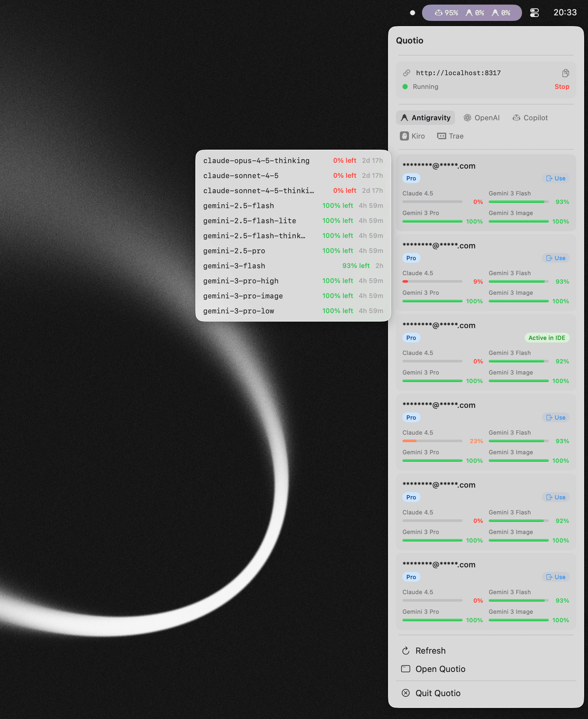This screenshot has width=588, height=719.
Task: Click the control toggles icon in the menu bar
Action: 534,12
